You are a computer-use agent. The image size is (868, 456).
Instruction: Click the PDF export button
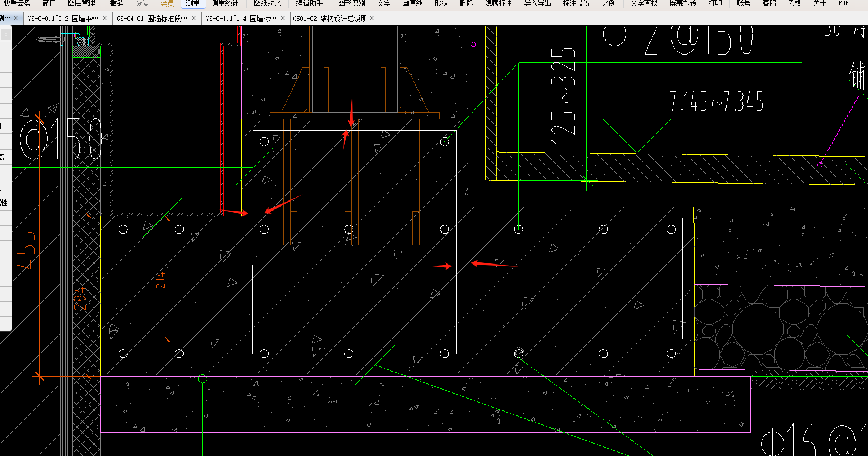coord(843,3)
